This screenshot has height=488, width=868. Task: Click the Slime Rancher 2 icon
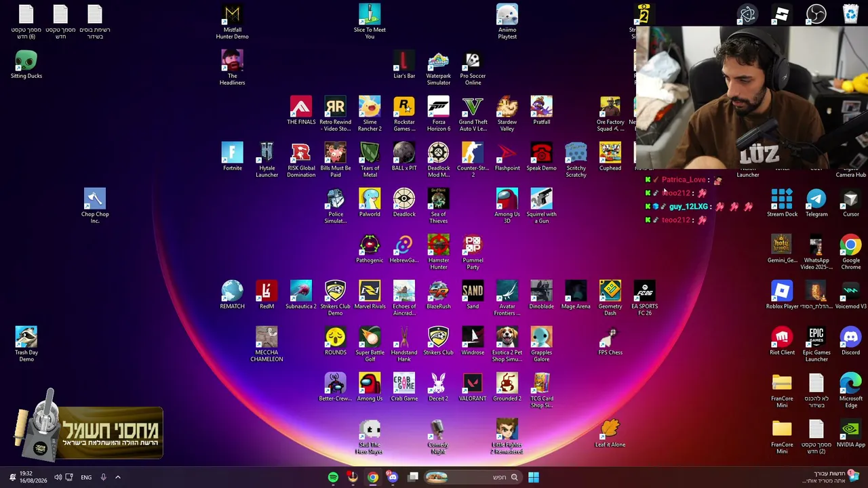click(x=370, y=114)
